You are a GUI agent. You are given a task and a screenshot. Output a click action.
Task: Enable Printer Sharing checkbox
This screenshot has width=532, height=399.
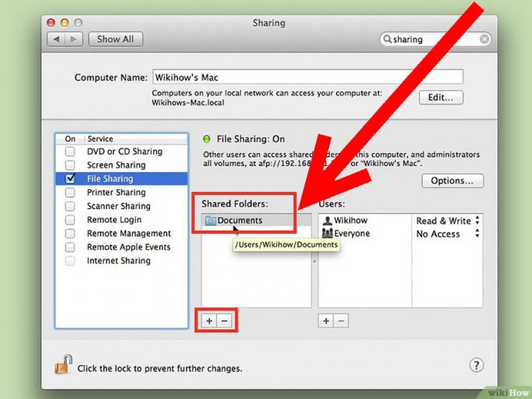[70, 193]
